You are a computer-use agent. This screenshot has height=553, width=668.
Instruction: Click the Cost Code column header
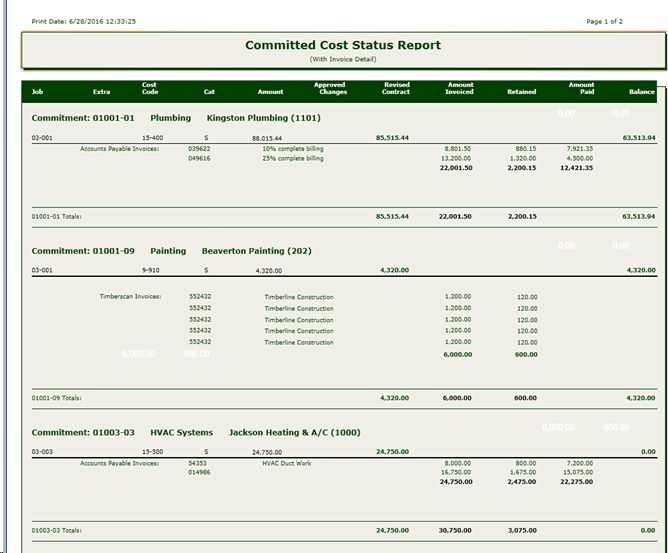[x=150, y=88]
